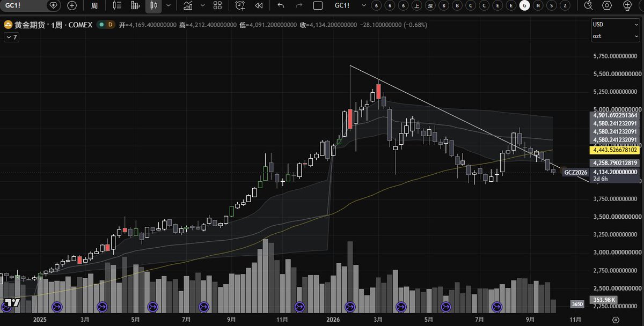
Task: Undo the last chart action
Action: pos(281,5)
